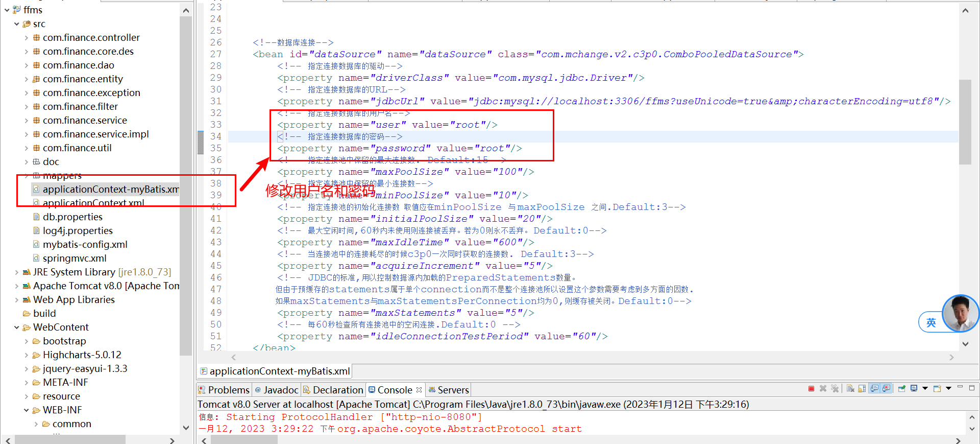Expand com.finance.entity package

27,79
